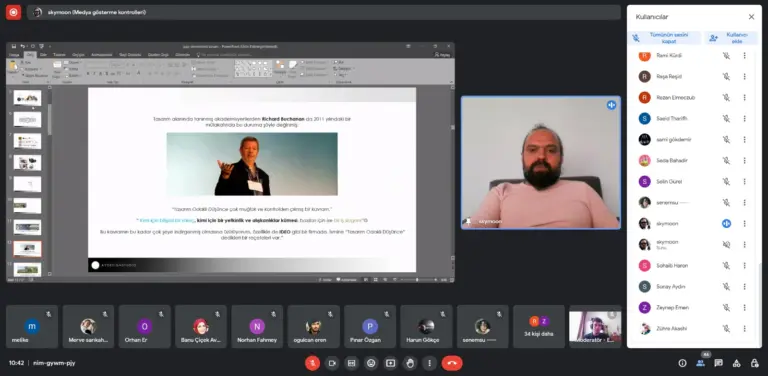Open more options for Zühre Akashi

[744, 329]
